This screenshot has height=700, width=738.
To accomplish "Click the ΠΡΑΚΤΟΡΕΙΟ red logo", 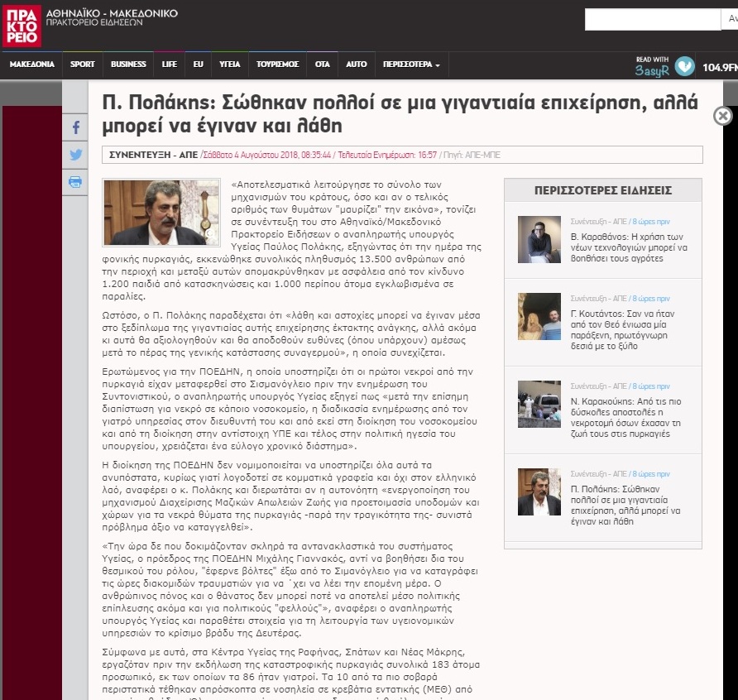I will [20, 25].
